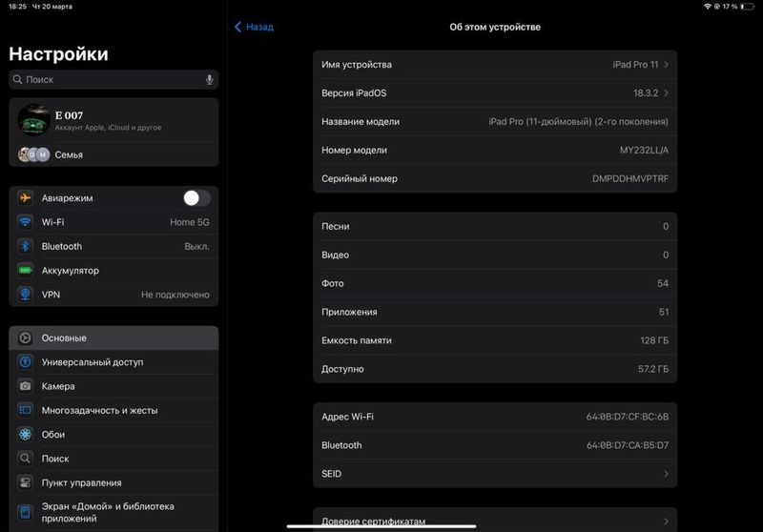
Task: Open E 007 Apple account
Action: pos(113,120)
